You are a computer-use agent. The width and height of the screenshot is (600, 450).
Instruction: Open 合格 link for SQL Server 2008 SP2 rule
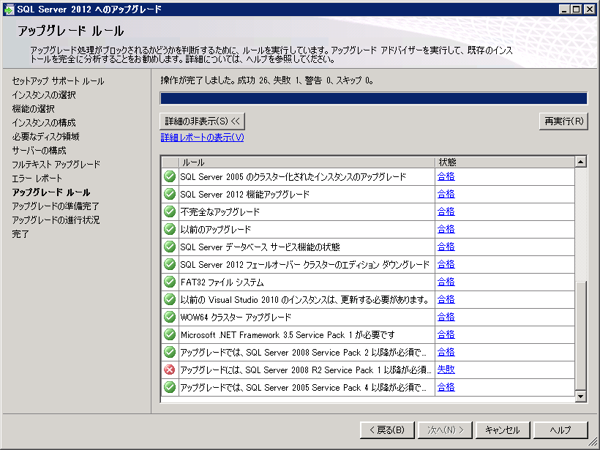coord(446,352)
